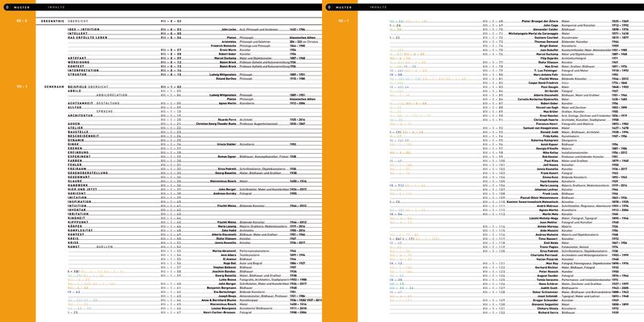The height and width of the screenshot is (322, 644).
Task: Click the KIPPPUNKT entry
Action: pos(77,222)
